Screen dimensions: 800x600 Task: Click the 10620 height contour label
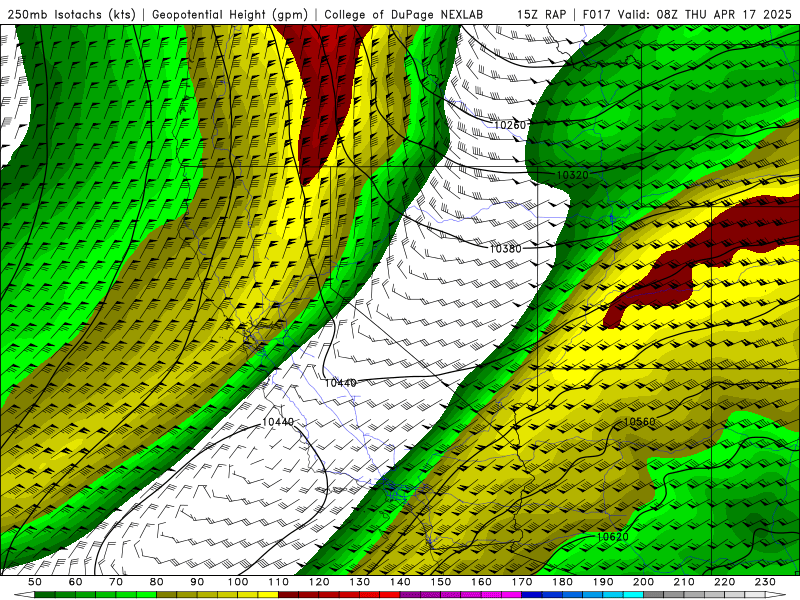tap(612, 537)
